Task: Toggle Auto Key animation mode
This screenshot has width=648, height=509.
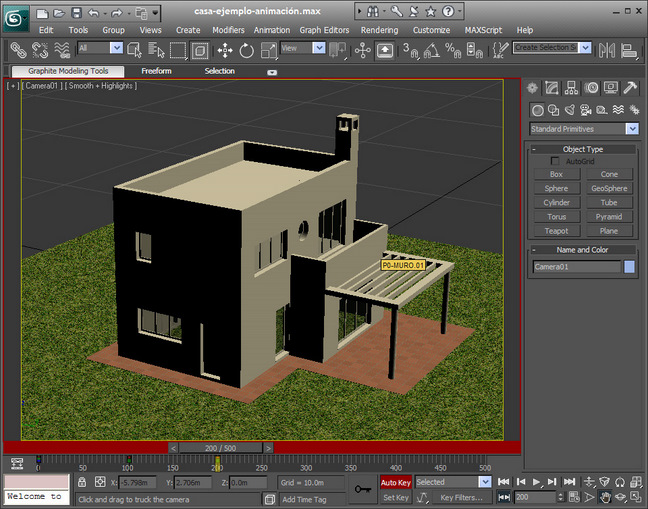Action: click(x=395, y=482)
